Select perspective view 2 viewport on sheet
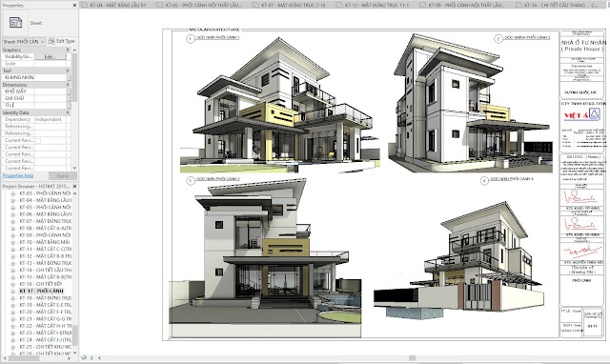Screen dimensions: 610x364 click(470, 103)
